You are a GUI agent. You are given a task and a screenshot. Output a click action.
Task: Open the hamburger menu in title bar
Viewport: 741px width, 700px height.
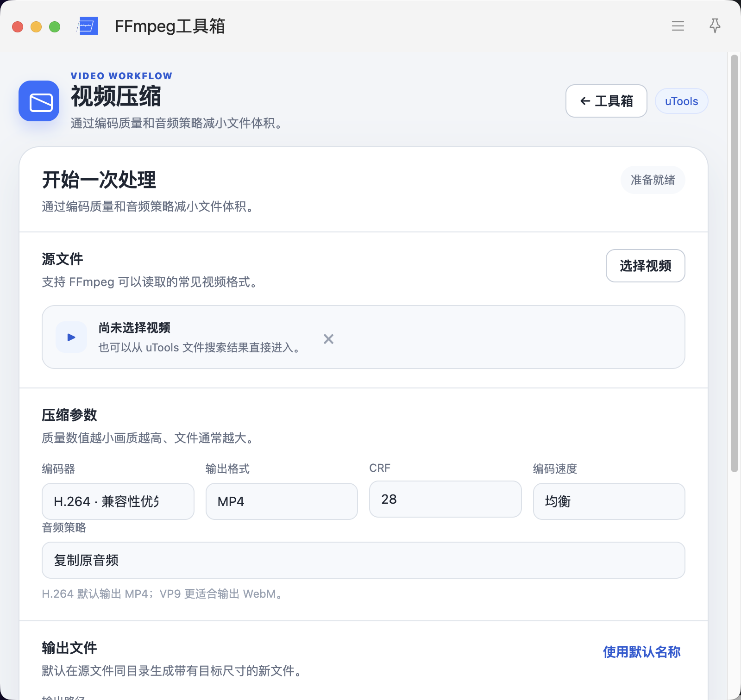coord(678,26)
